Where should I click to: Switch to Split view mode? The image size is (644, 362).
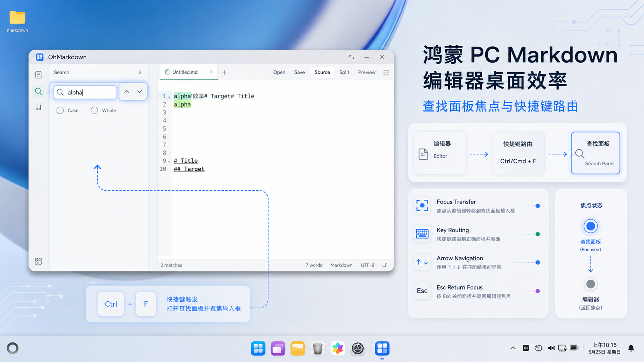pyautogui.click(x=344, y=72)
